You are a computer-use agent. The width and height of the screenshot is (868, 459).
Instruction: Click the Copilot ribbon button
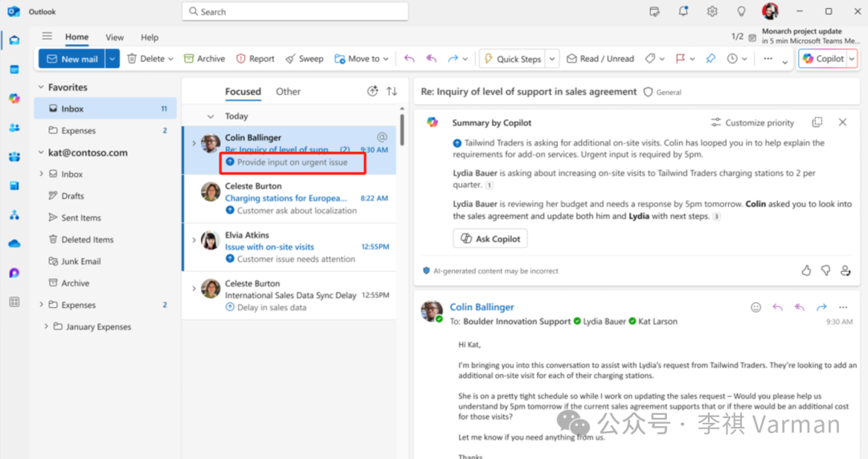tap(823, 59)
